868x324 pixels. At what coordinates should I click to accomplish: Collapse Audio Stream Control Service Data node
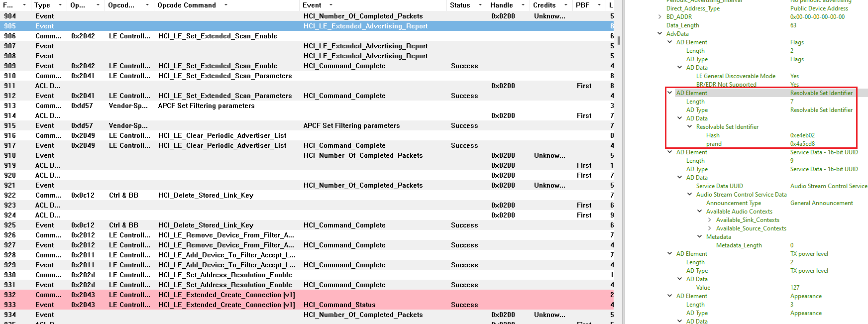point(690,195)
